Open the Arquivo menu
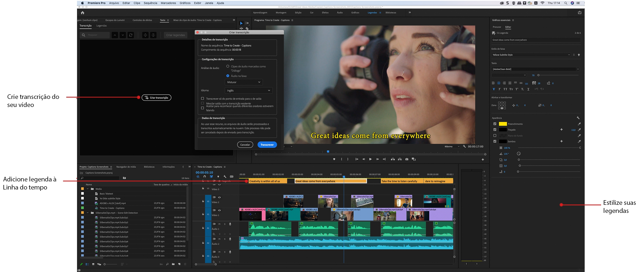644x272 pixels. pyautogui.click(x=114, y=3)
